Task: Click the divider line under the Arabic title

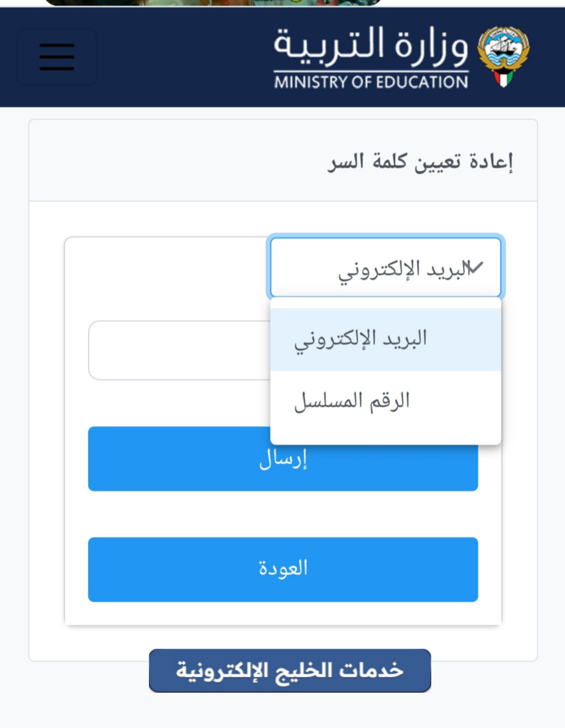Action: pos(371,71)
